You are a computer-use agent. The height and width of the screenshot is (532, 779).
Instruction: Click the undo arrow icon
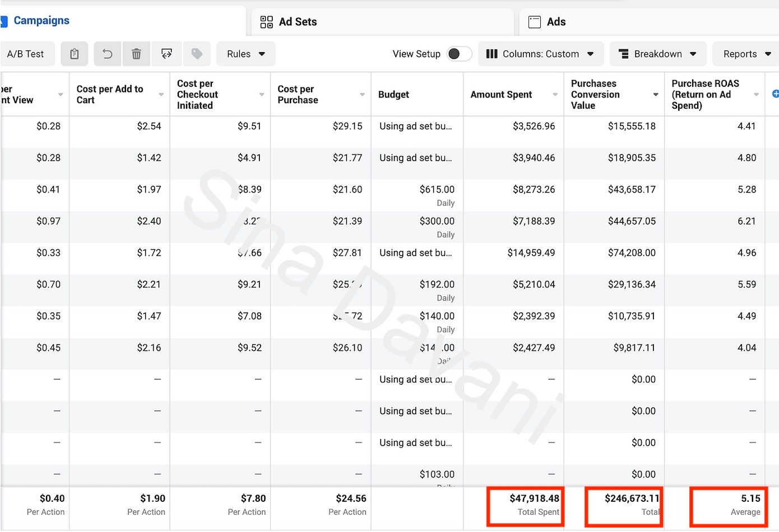coord(108,54)
